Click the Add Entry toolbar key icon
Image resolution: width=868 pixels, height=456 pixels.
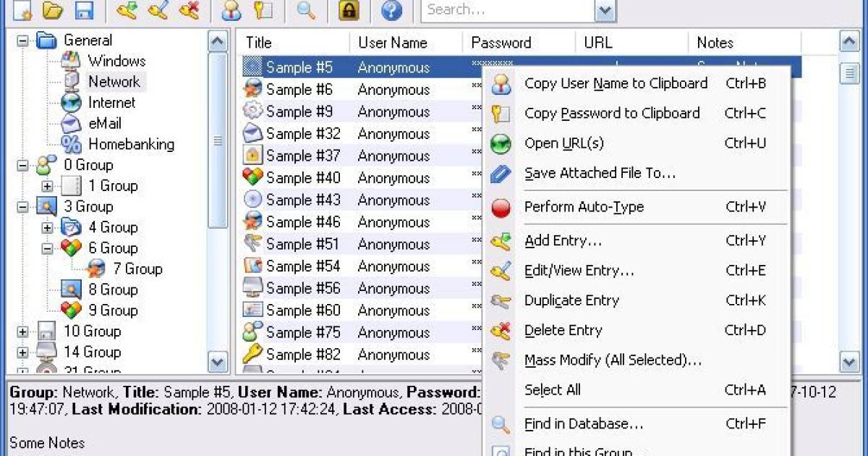[127, 10]
